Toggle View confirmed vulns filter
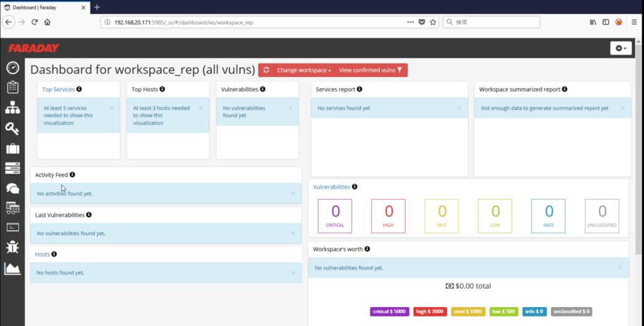Viewport: 644px width, 326px height. pyautogui.click(x=371, y=70)
